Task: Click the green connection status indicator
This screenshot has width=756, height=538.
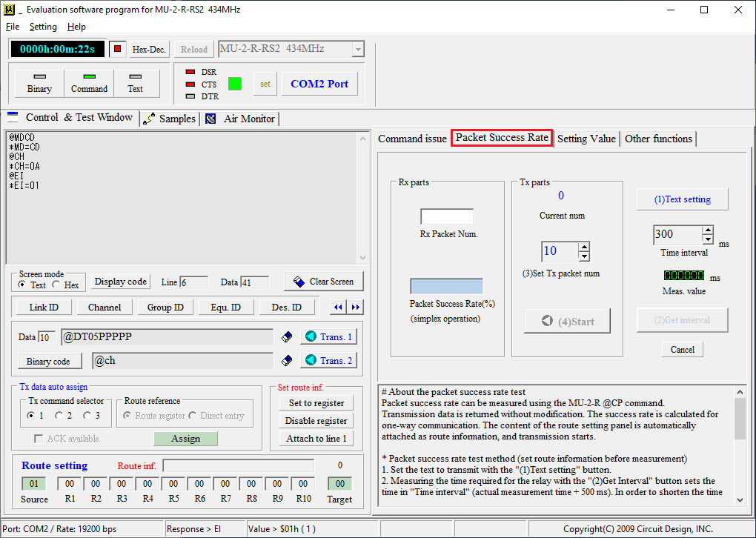Action: 235,84
